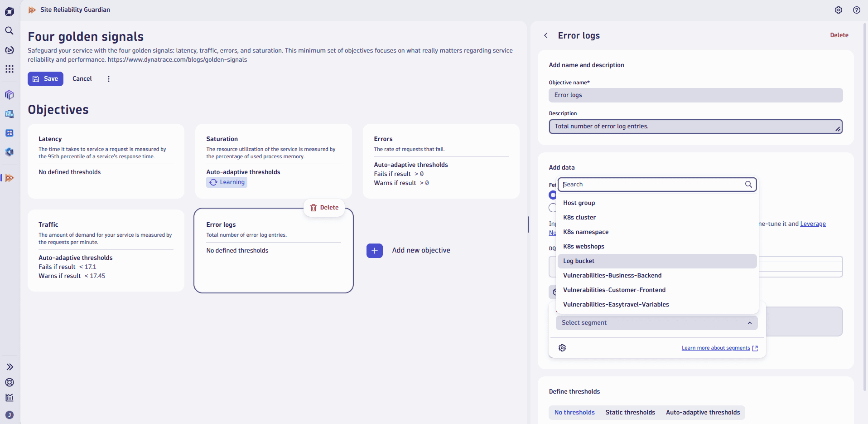Open the Errors objective card
This screenshot has height=424, width=868.
pos(441,161)
